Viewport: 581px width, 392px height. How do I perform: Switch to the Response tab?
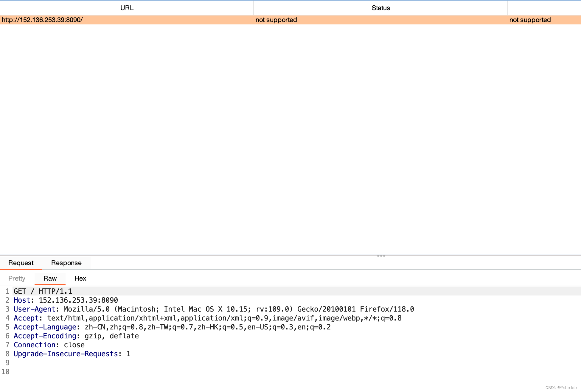[66, 263]
